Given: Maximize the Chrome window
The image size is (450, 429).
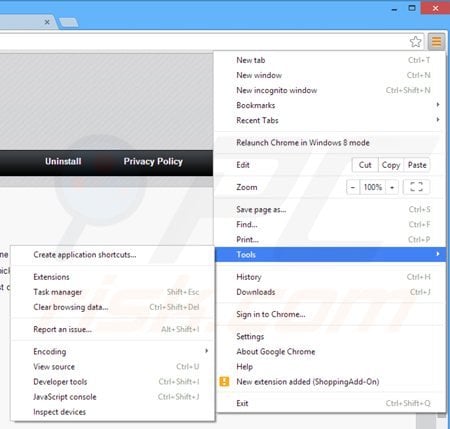Looking at the screenshot, I should pos(412,8).
